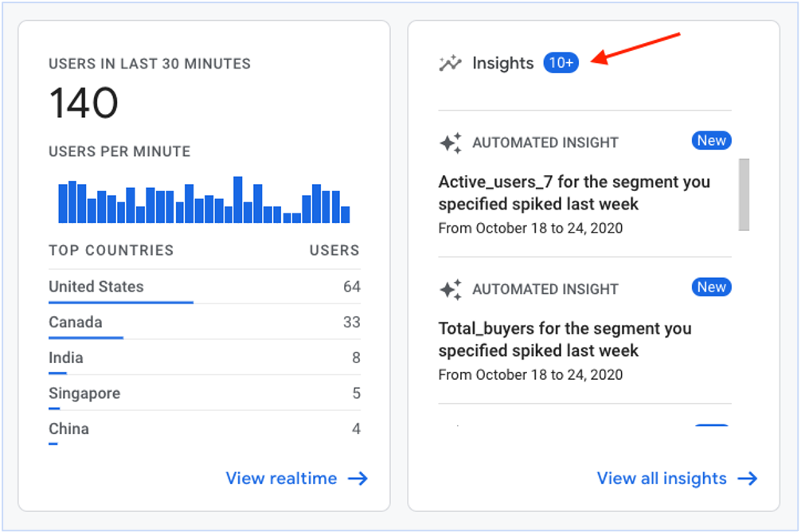
Task: Select the China country row
Action: (x=204, y=428)
